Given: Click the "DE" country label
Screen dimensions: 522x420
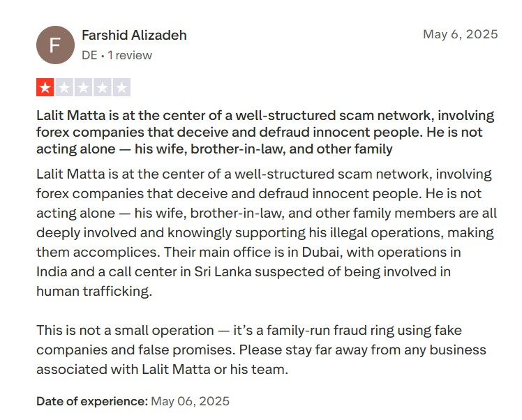Looking at the screenshot, I should click(89, 55).
